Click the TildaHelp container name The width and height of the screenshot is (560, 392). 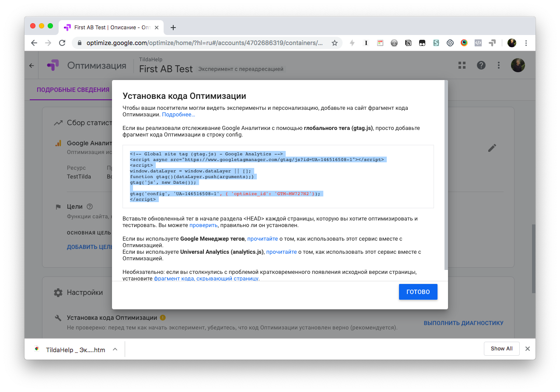pyautogui.click(x=150, y=59)
